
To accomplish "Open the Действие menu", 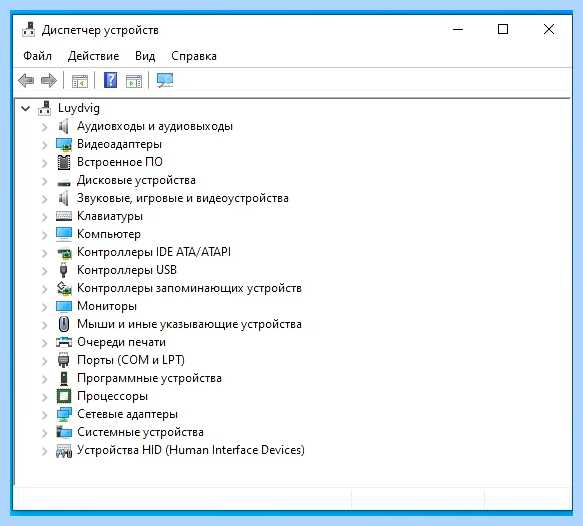I will 93,56.
